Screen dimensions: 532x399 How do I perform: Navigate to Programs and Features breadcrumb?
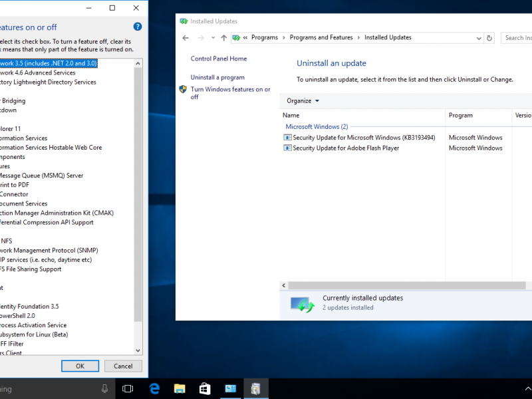321,37
